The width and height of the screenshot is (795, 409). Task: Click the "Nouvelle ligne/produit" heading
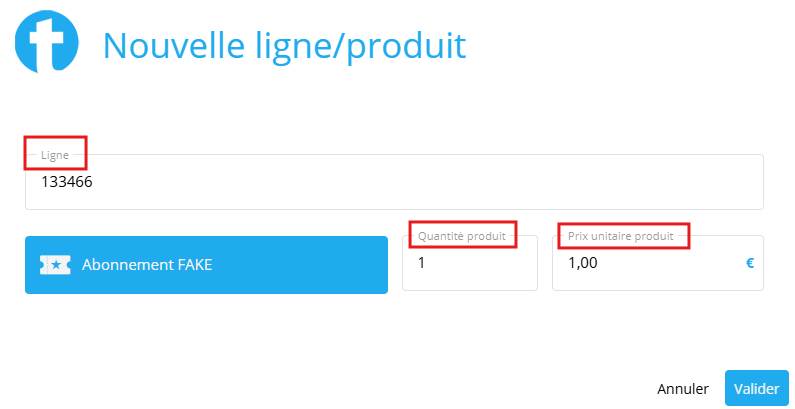tap(284, 46)
